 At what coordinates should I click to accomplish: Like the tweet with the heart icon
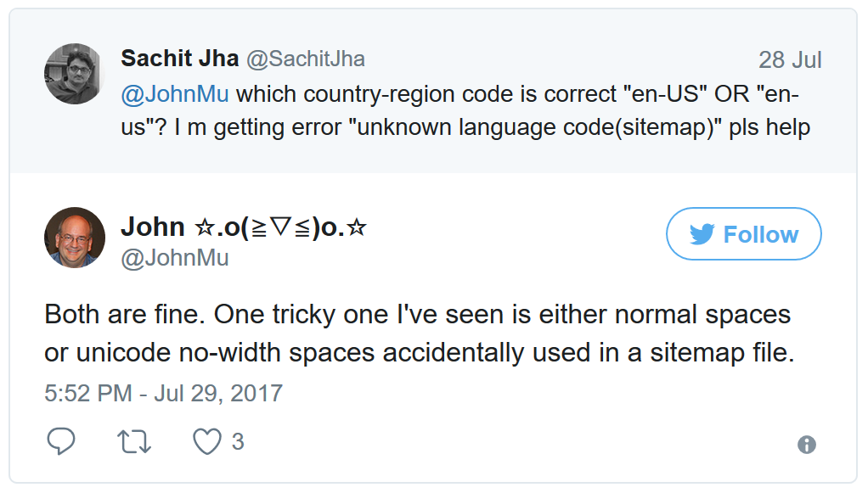206,441
